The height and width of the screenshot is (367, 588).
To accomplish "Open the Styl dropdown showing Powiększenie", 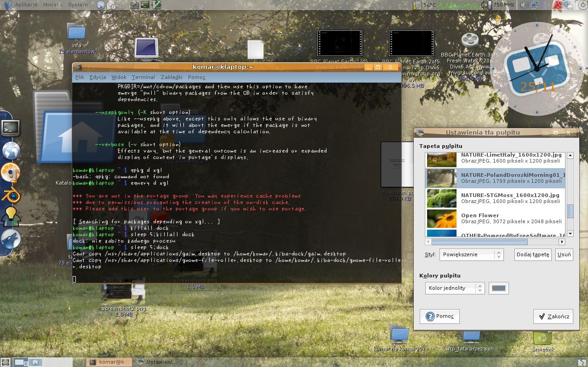I will pos(471,254).
